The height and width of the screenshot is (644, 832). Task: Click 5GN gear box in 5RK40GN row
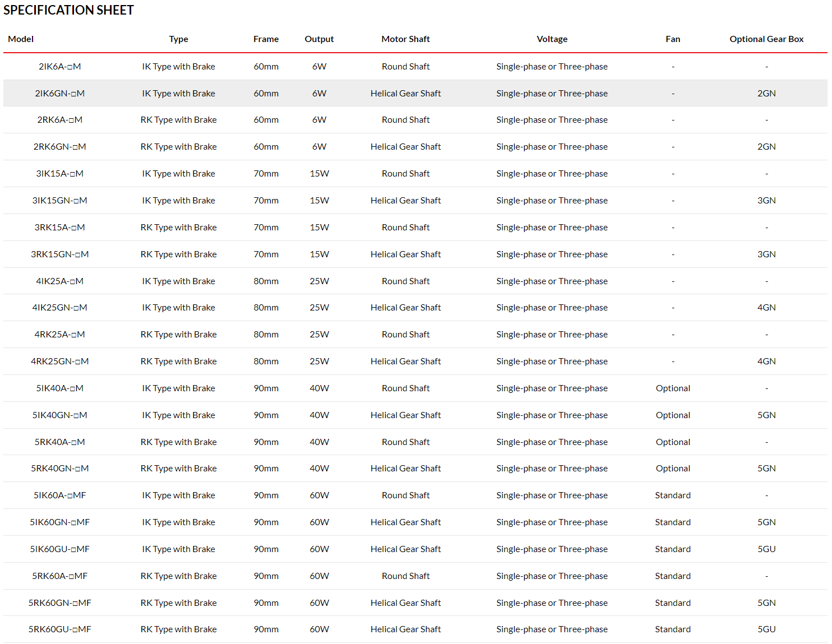click(766, 469)
